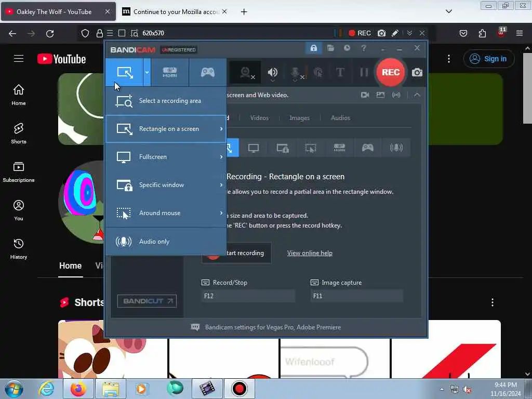Switch to the Images tab
Image resolution: width=532 pixels, height=399 pixels.
(x=299, y=118)
